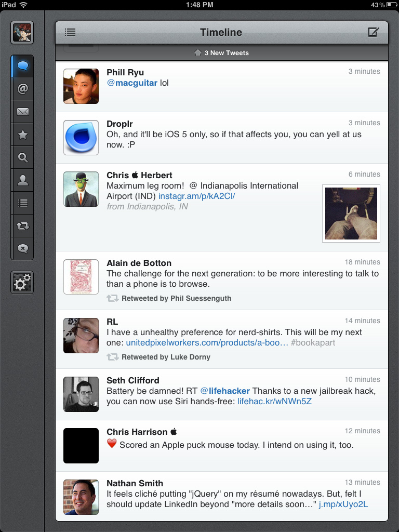Image resolution: width=399 pixels, height=532 pixels.
Task: Open the Profile person icon
Action: [22, 180]
